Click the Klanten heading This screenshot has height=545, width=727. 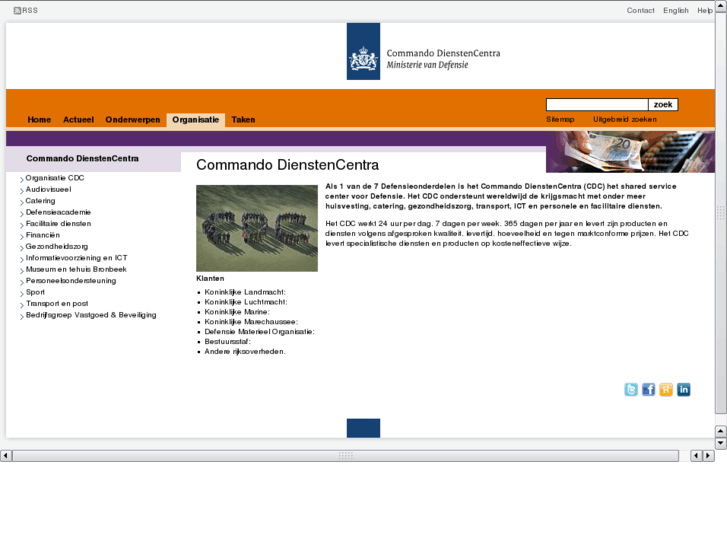pos(210,278)
